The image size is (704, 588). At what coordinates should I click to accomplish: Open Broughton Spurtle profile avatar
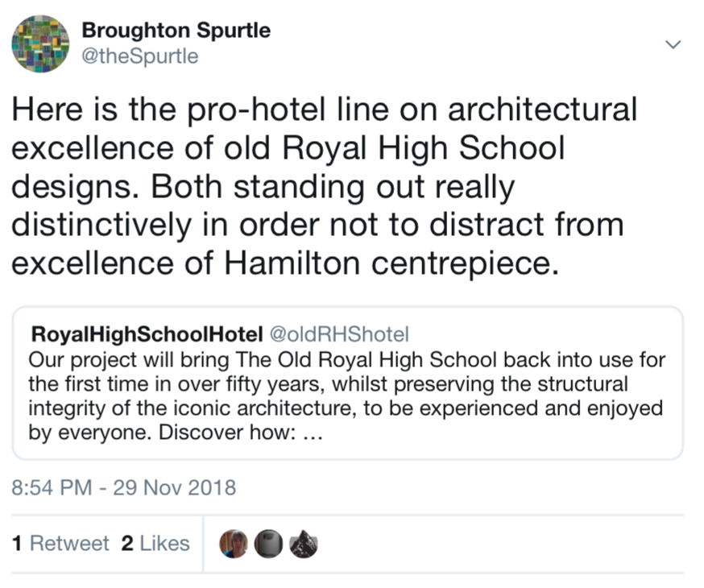coord(40,43)
